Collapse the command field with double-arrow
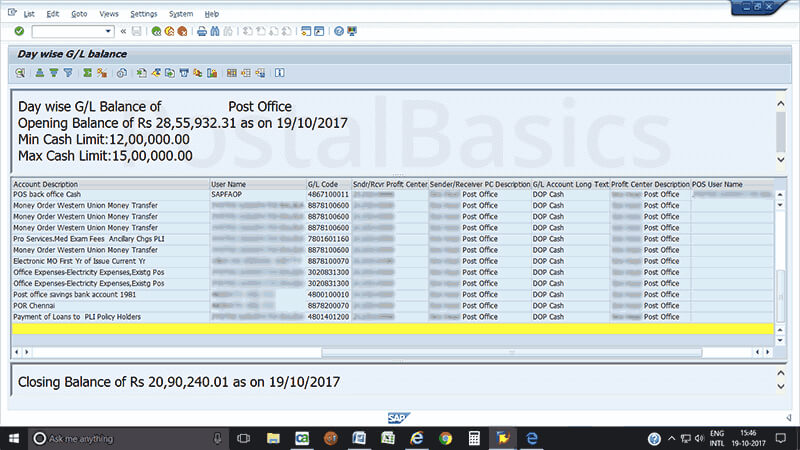The height and width of the screenshot is (450, 800). point(123,31)
